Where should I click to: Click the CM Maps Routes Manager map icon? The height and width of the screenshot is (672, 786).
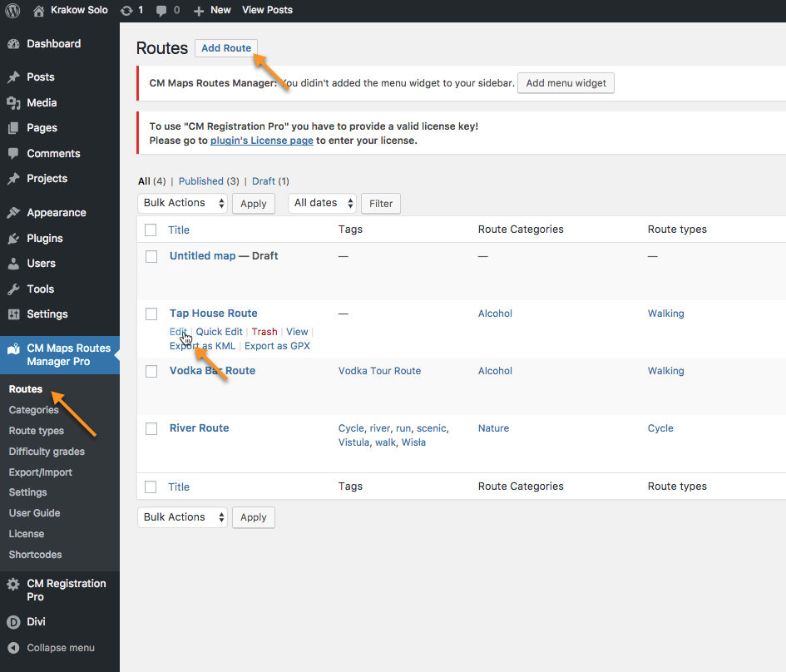coord(13,348)
